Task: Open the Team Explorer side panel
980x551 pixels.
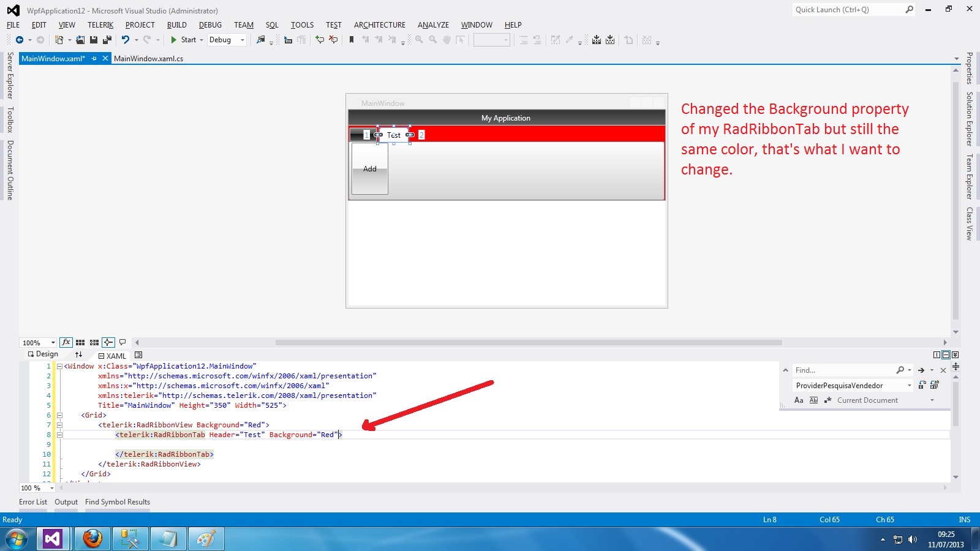Action: click(x=970, y=177)
